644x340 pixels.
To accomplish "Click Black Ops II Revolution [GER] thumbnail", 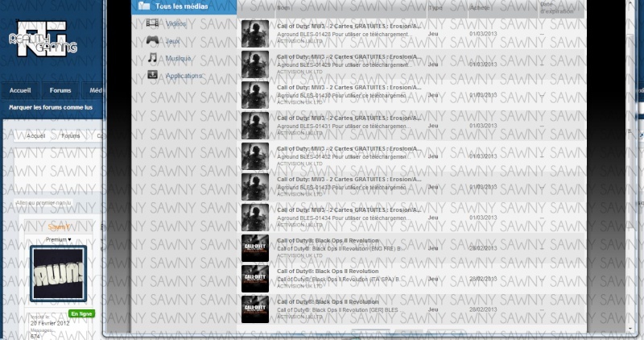I will coord(255,309).
